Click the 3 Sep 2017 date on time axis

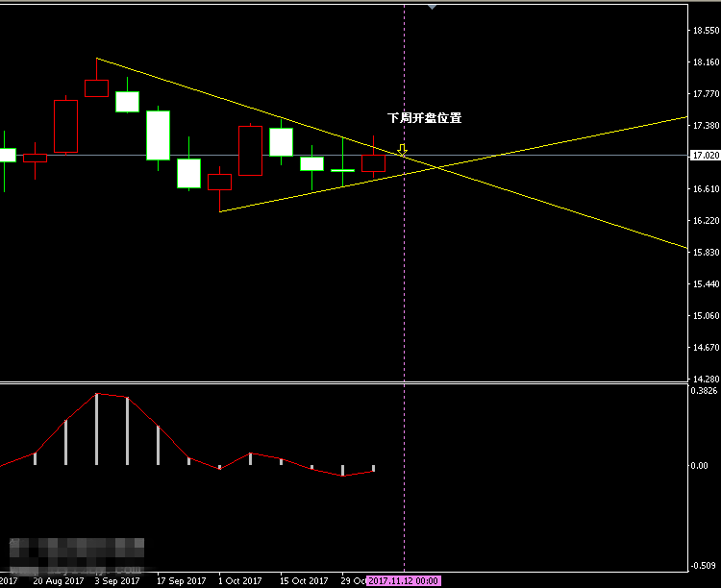tap(118, 580)
